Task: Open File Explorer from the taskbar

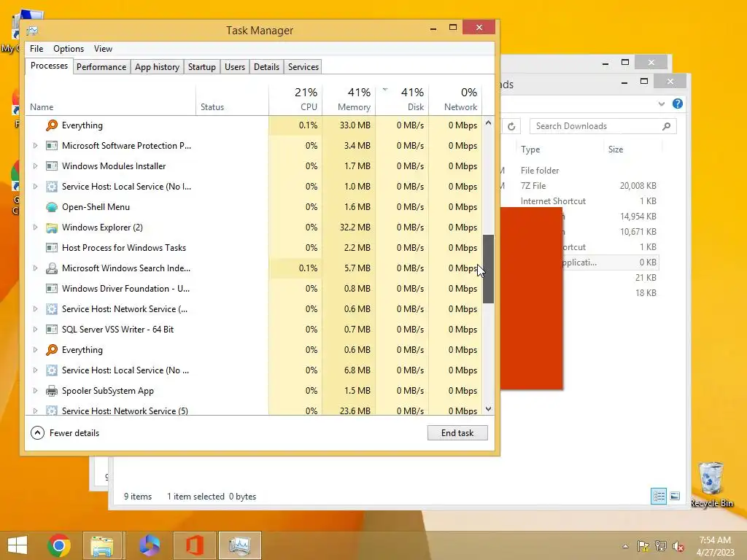Action: click(x=102, y=545)
